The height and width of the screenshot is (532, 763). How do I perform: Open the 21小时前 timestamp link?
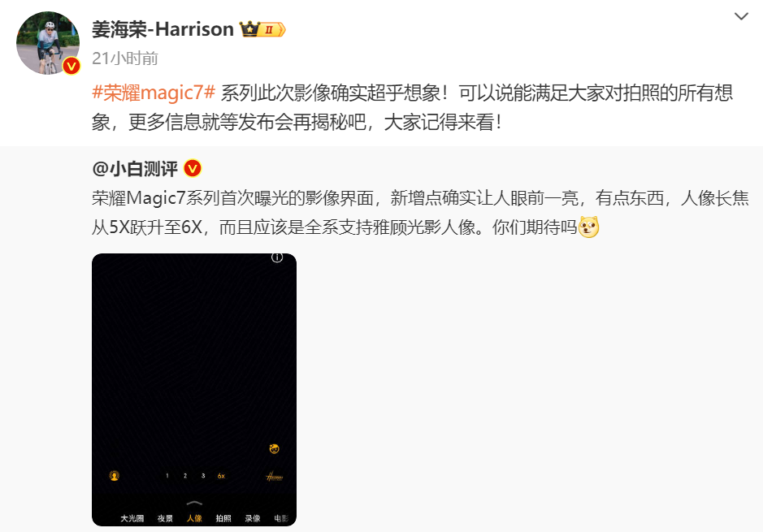coord(125,58)
